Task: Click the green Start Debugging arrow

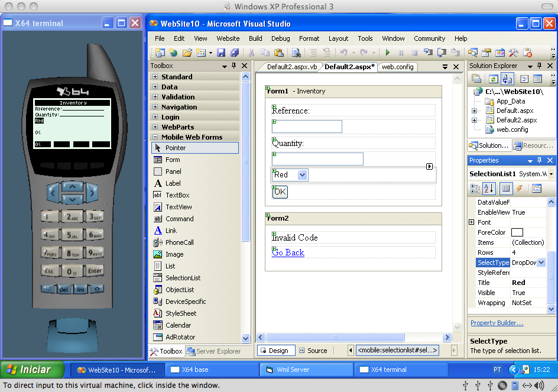Action: (x=388, y=53)
